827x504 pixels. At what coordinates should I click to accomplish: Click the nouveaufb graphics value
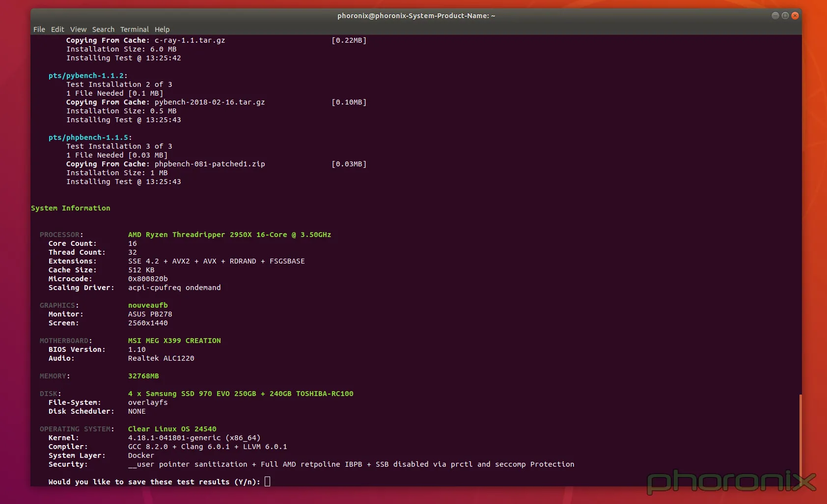[x=148, y=305]
